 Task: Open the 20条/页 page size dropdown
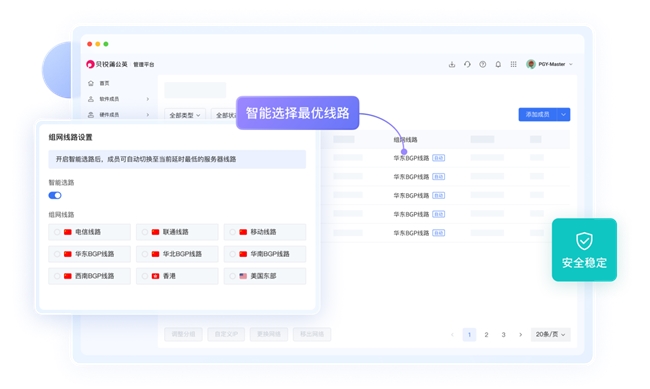pos(551,334)
